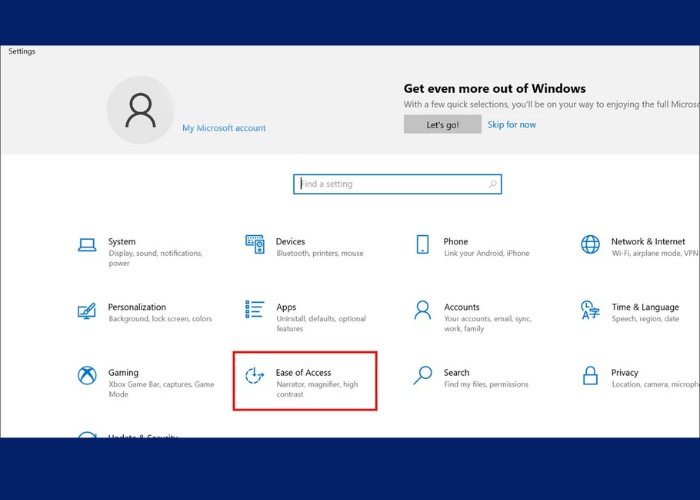
Task: Select the Personalization paintbrush icon
Action: pos(87,311)
